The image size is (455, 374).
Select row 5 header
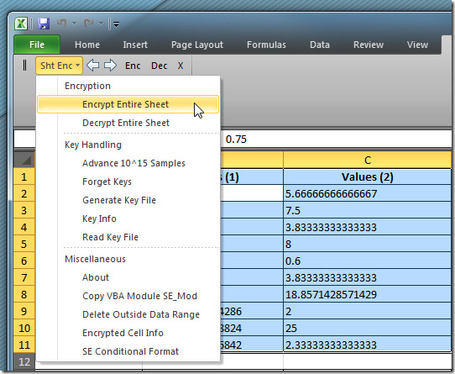click(x=24, y=244)
